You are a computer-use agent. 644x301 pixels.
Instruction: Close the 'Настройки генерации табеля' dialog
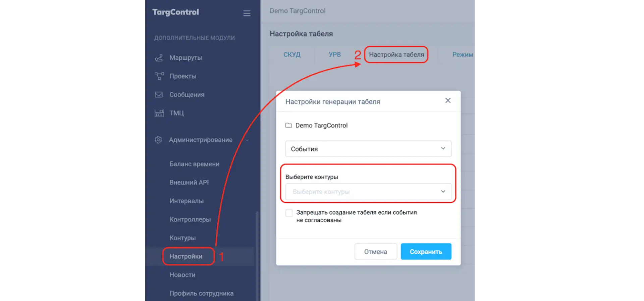pyautogui.click(x=448, y=100)
